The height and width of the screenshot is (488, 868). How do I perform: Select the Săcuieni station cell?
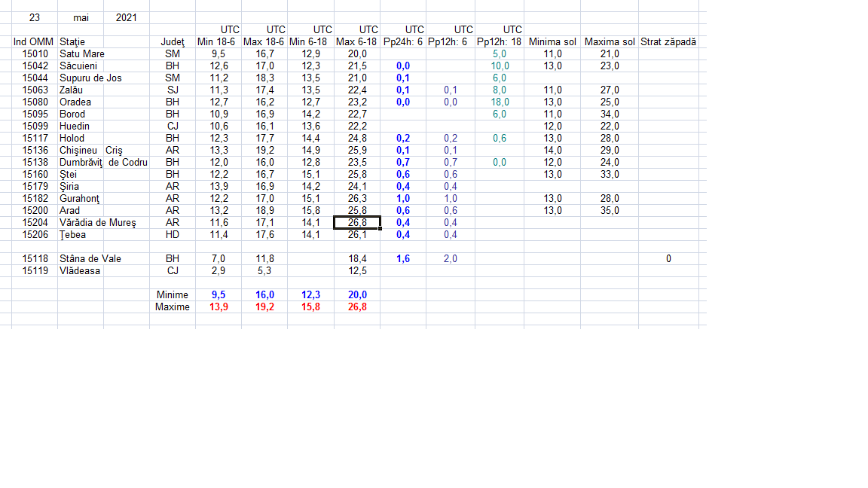pos(78,66)
